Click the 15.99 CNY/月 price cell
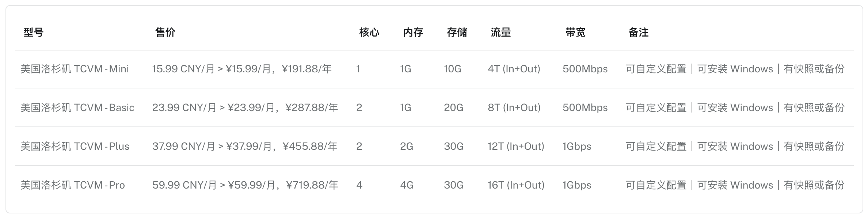This screenshot has height=220, width=868. (x=242, y=69)
